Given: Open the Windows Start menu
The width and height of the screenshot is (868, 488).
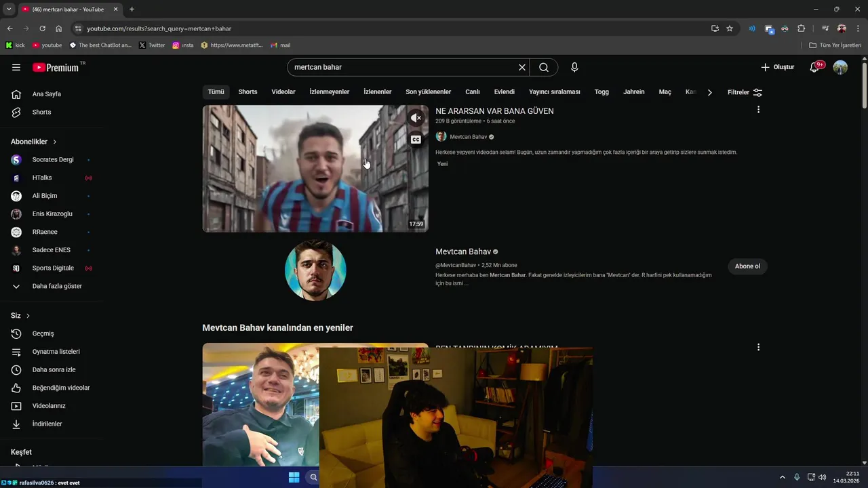Looking at the screenshot, I should (294, 477).
